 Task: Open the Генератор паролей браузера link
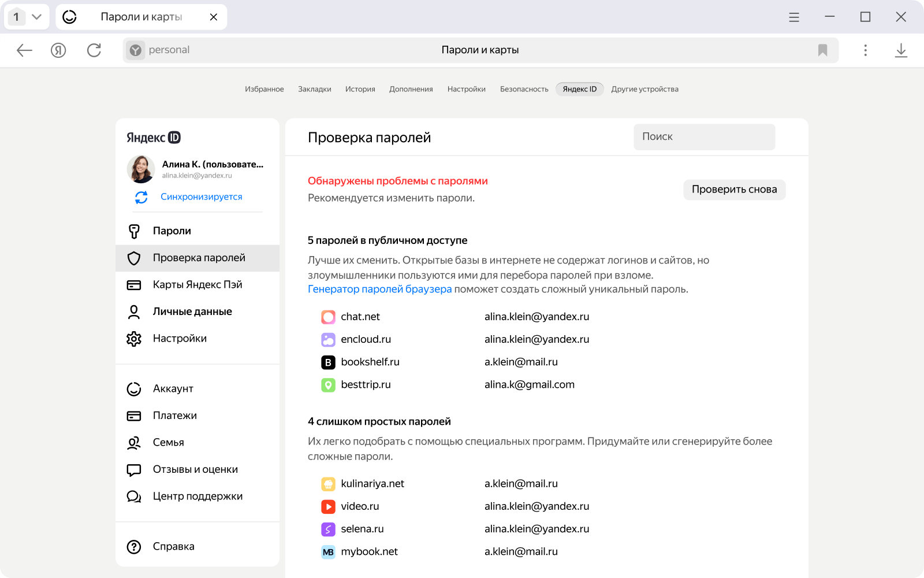click(x=380, y=289)
